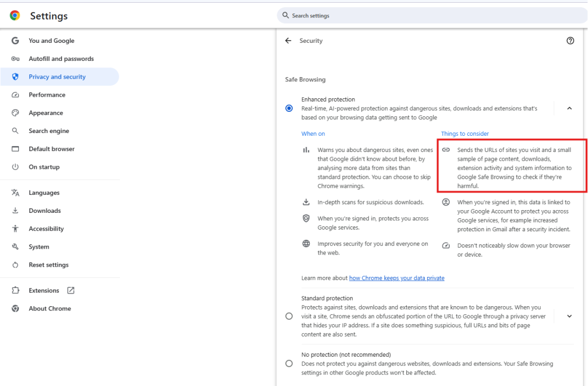Open the On startup settings
This screenshot has height=386, width=588.
(x=60, y=167)
